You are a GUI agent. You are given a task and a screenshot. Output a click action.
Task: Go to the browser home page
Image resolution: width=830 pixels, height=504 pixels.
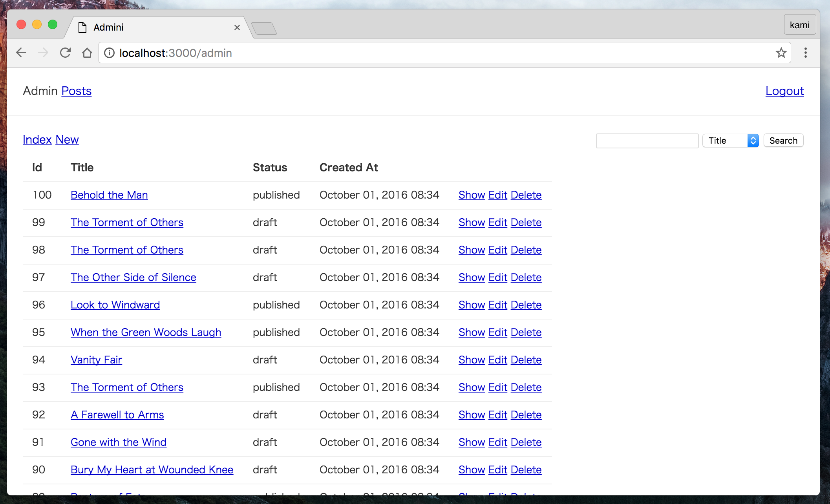87,53
